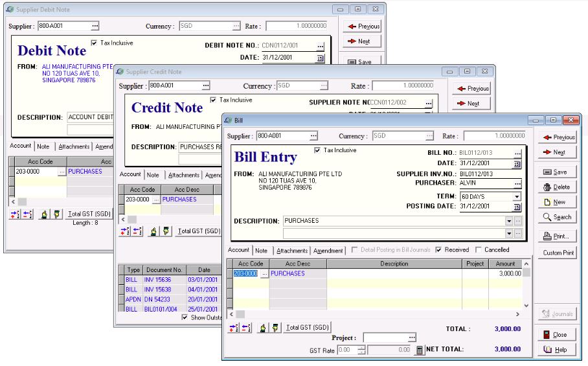
Task: Click the Help button in Bill window
Action: pos(557,350)
